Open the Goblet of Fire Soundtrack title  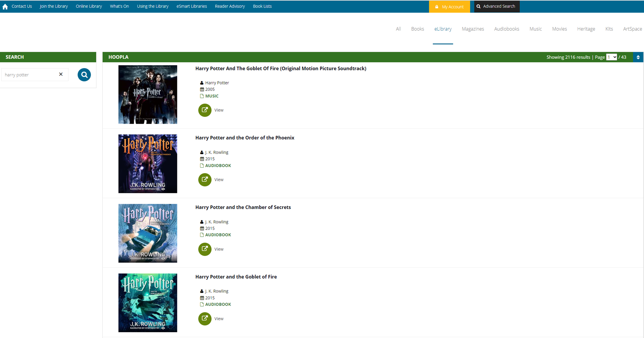tap(281, 68)
